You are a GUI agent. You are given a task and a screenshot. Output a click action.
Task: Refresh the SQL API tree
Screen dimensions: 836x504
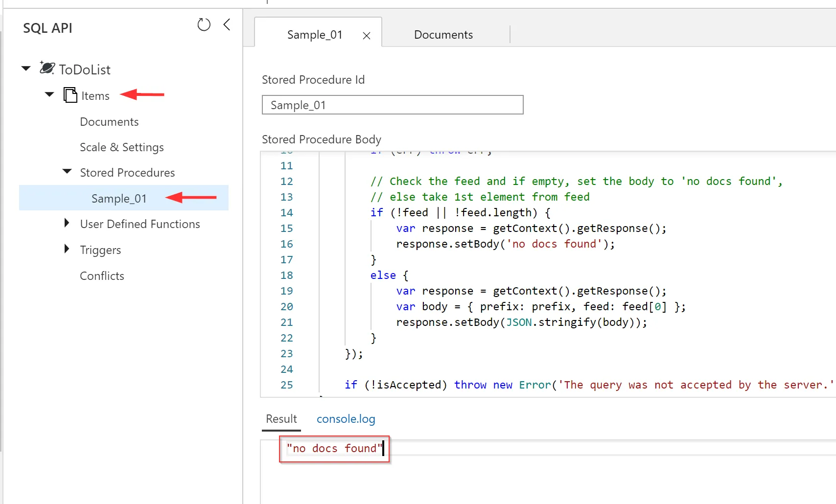(x=204, y=24)
